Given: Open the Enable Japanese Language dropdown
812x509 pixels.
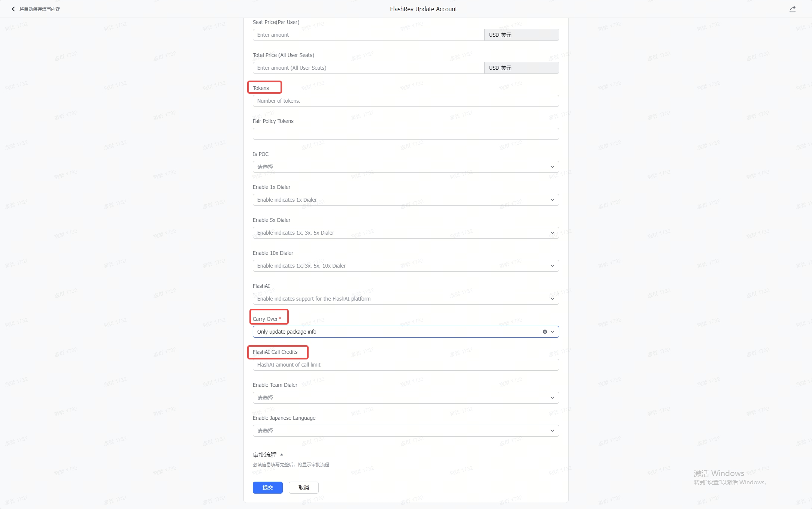Looking at the screenshot, I should (x=406, y=431).
